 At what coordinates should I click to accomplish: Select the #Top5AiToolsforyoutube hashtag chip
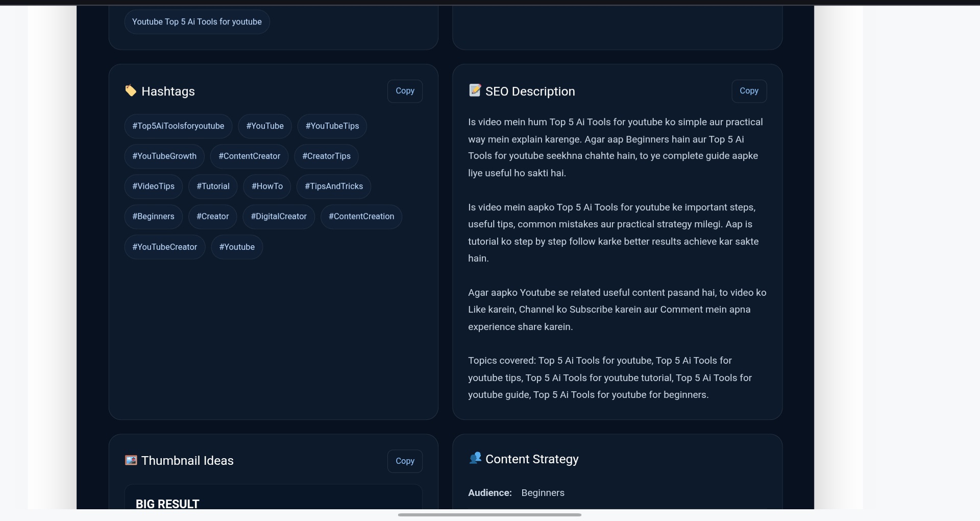coord(178,126)
